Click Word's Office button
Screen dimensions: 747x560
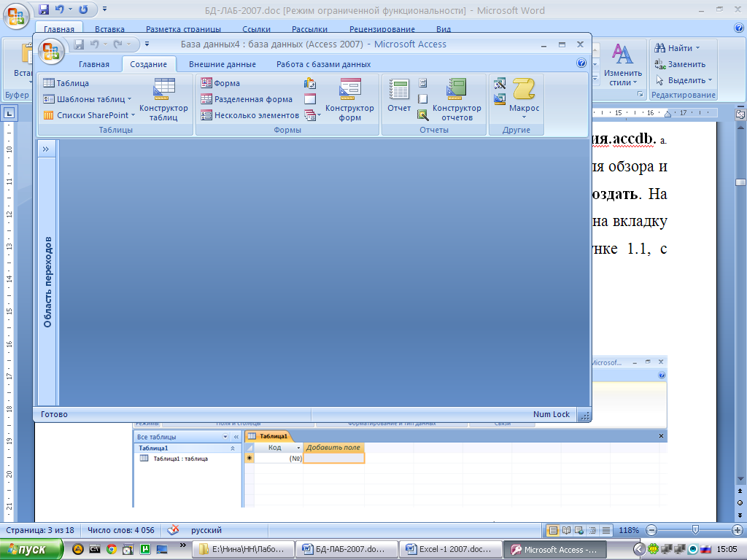(16, 16)
